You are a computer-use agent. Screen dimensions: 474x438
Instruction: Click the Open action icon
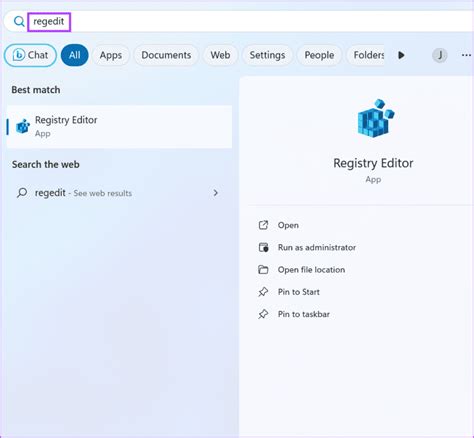pyautogui.click(x=263, y=225)
